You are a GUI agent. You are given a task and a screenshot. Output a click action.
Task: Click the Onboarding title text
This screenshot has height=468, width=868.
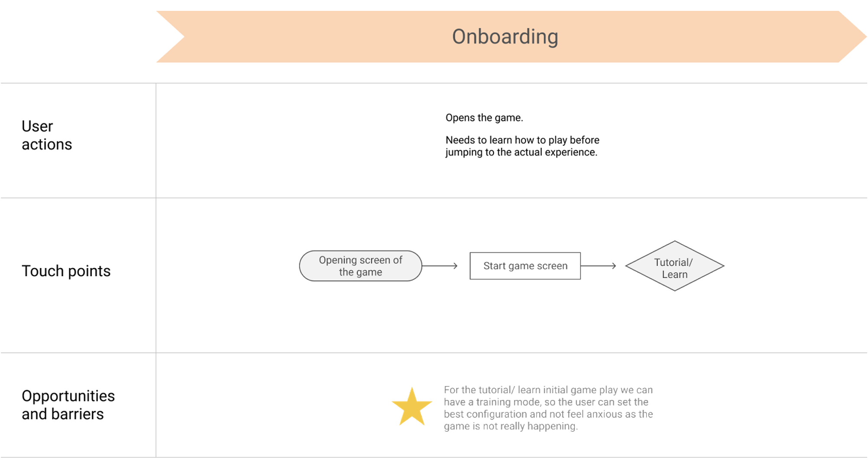pos(505,37)
